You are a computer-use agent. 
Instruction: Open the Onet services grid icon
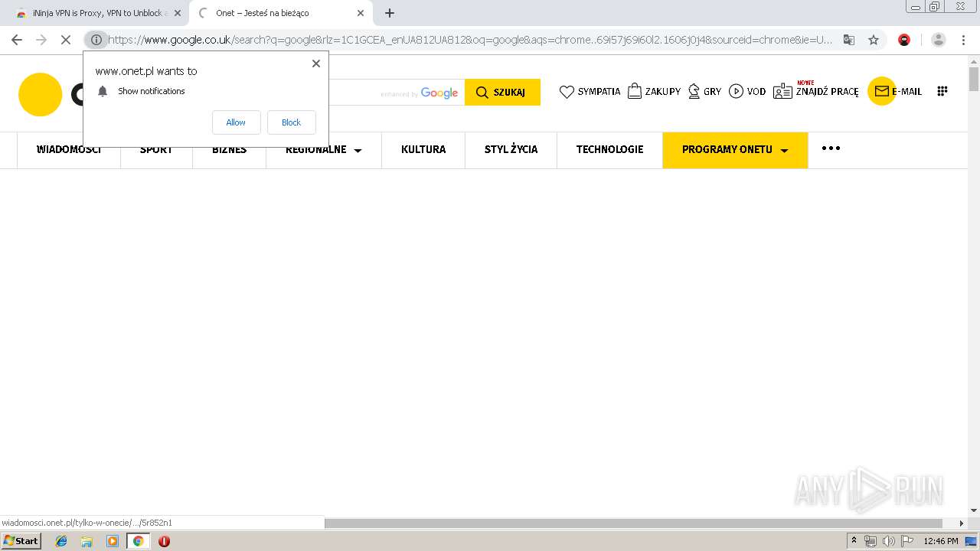(942, 90)
